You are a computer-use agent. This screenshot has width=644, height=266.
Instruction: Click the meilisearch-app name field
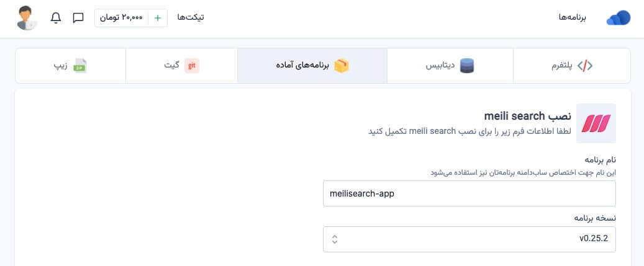pyautogui.click(x=469, y=193)
